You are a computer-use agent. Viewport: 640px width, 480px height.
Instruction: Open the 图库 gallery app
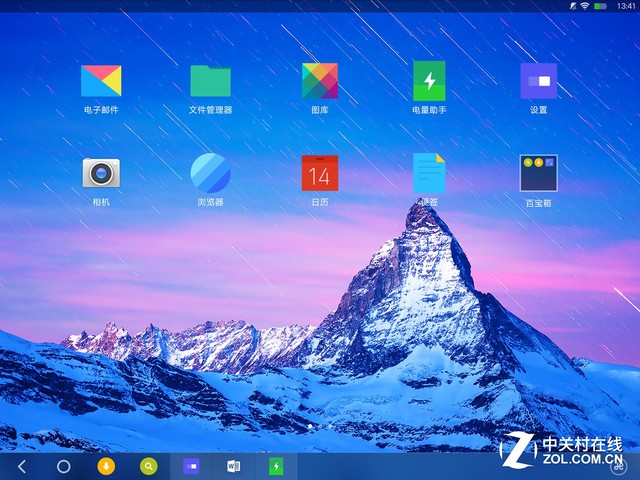320,80
